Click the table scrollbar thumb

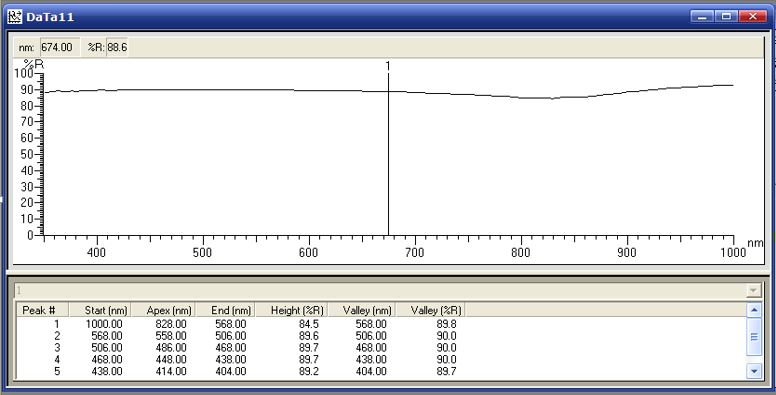point(754,337)
